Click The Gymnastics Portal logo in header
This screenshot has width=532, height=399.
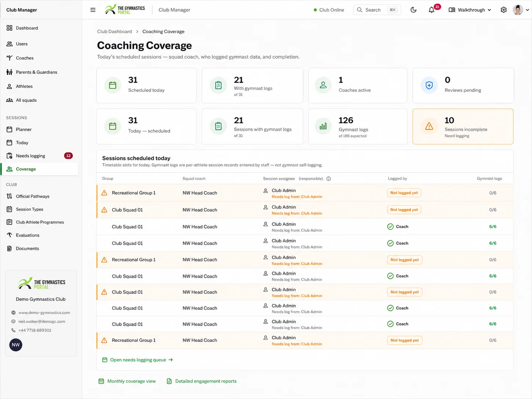(125, 10)
